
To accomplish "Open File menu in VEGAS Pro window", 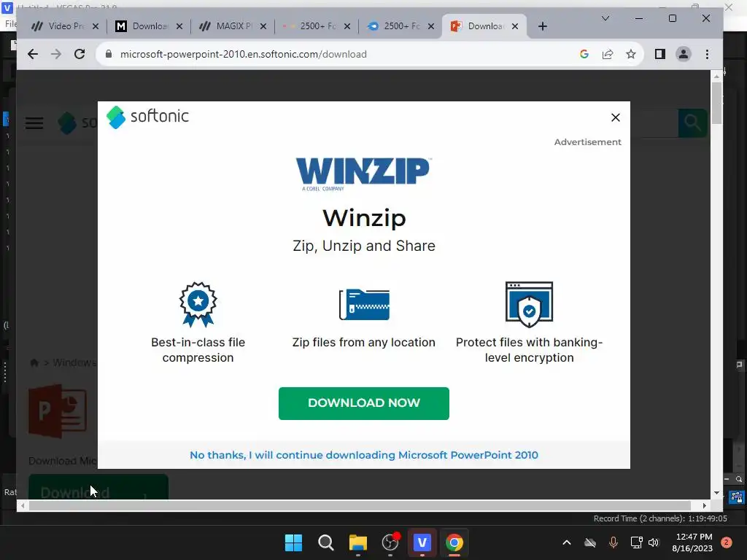I will tap(10, 24).
